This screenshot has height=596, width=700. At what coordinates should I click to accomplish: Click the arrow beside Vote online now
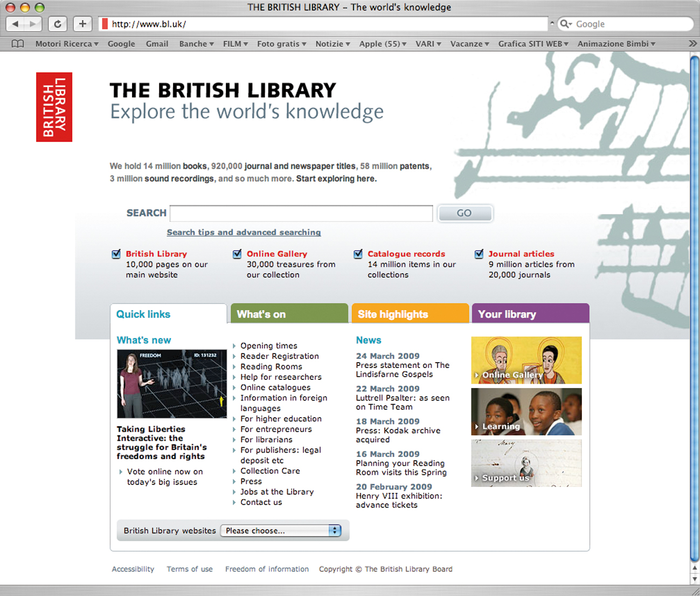[121, 472]
